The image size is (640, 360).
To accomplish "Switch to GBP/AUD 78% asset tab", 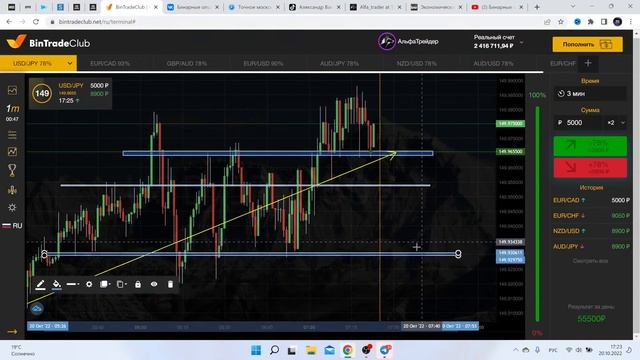I will click(x=187, y=63).
